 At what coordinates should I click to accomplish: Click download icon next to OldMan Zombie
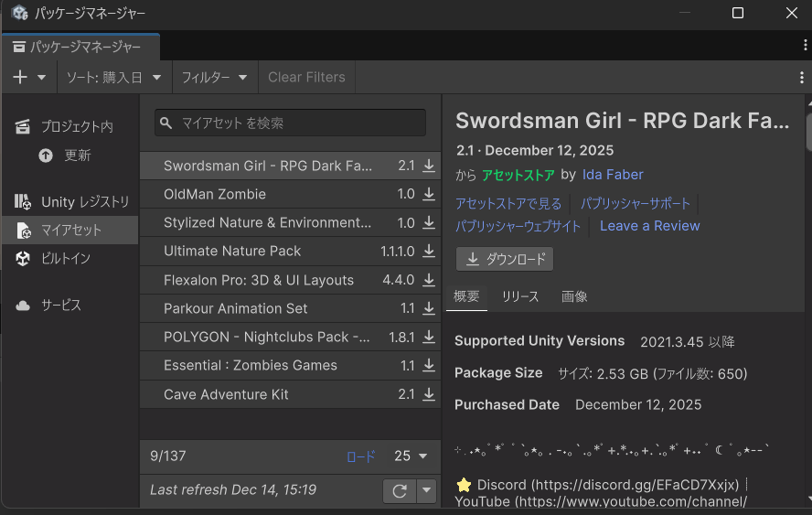(x=429, y=194)
